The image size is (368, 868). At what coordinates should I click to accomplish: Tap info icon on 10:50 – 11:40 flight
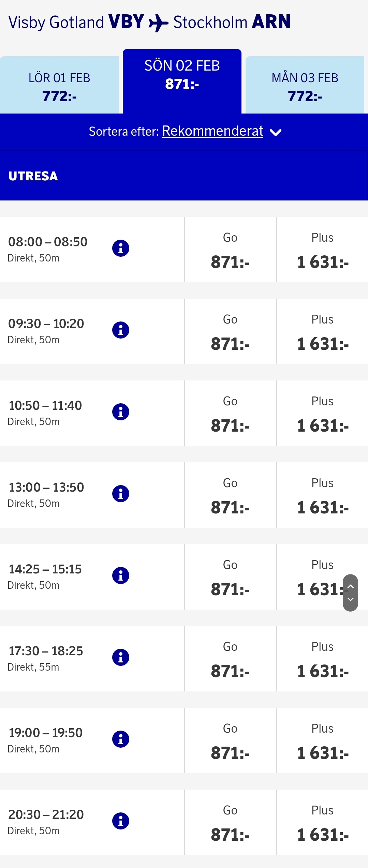121,412
